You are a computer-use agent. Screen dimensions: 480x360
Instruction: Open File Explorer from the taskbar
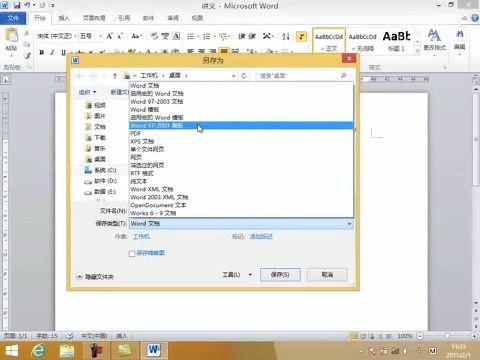tap(67, 351)
